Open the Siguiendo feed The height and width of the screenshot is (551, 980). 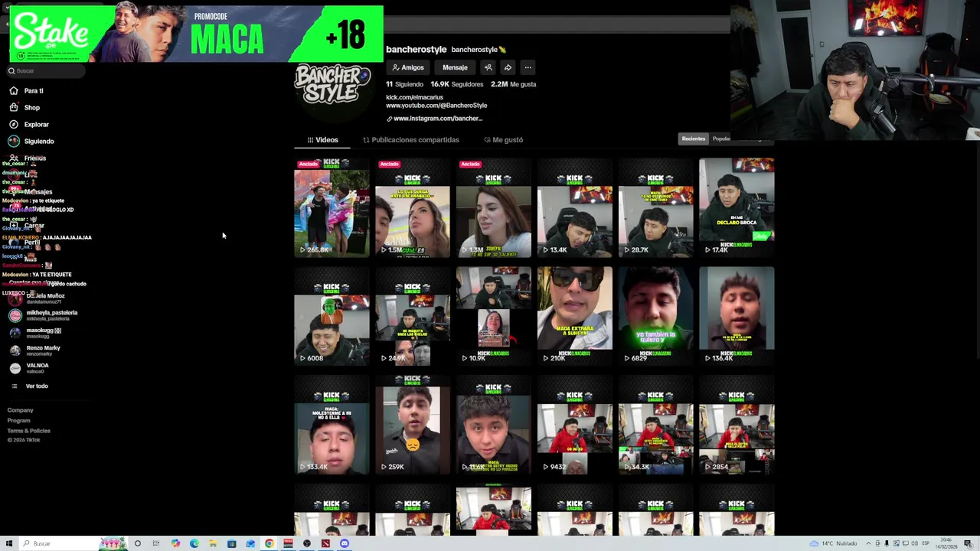point(31,141)
